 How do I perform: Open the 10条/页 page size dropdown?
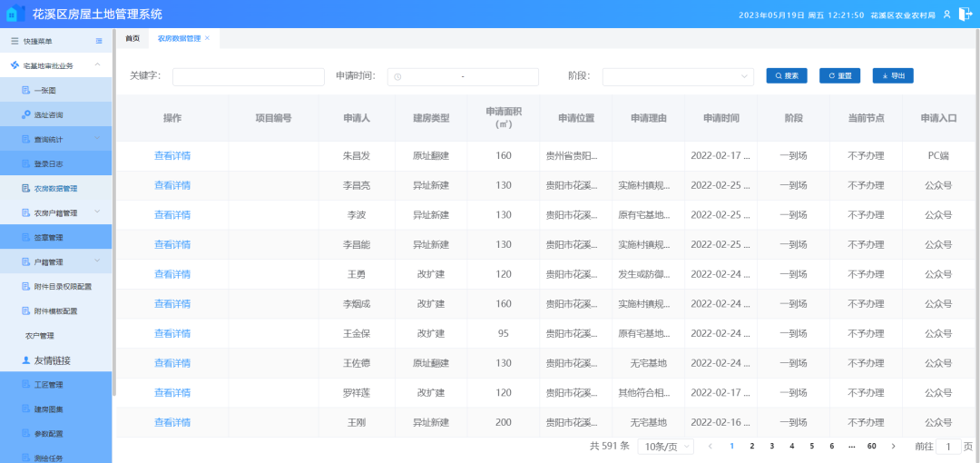coord(665,447)
